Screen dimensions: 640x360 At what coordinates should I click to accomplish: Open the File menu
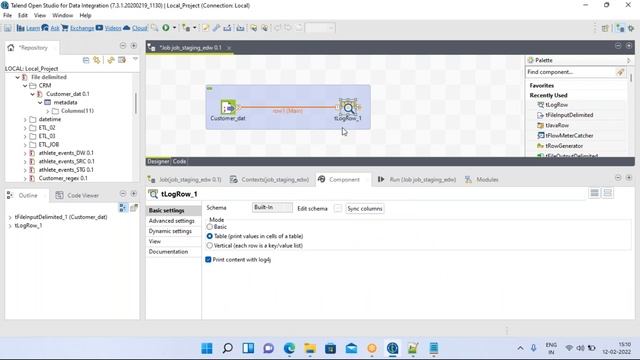pyautogui.click(x=7, y=16)
